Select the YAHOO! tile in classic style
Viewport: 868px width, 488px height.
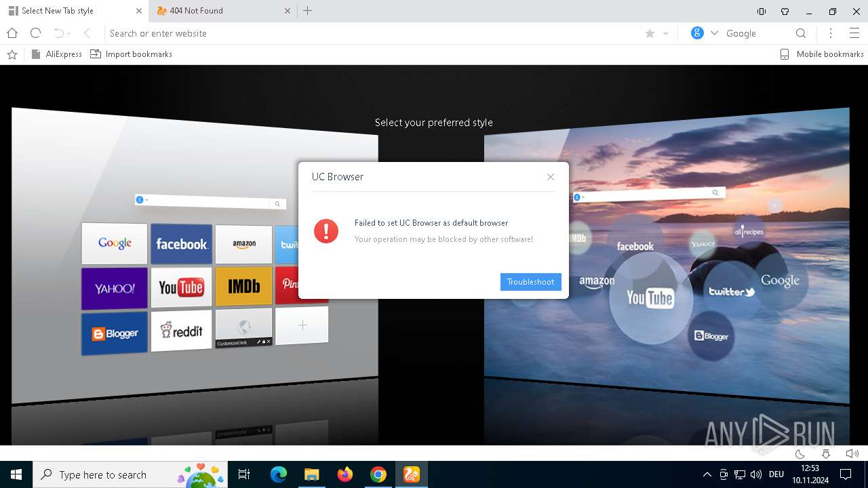tap(115, 289)
